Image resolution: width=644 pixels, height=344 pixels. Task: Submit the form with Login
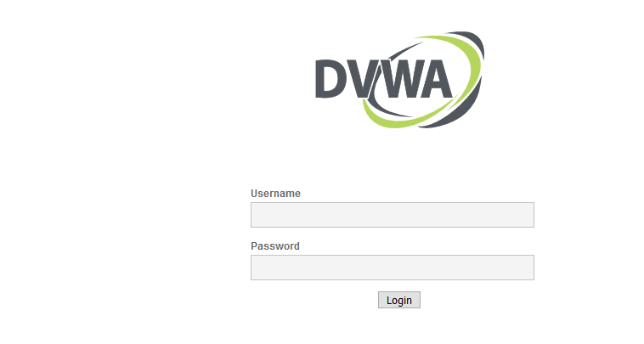pos(399,300)
